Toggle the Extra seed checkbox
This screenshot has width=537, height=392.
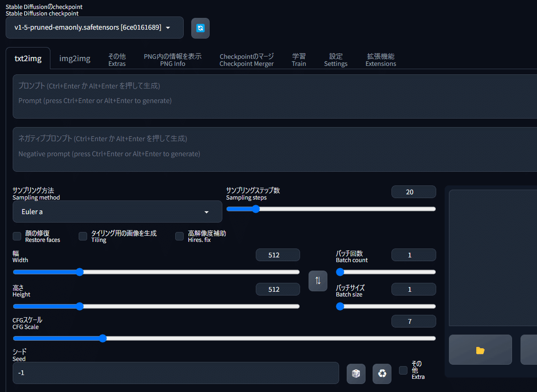pos(403,370)
